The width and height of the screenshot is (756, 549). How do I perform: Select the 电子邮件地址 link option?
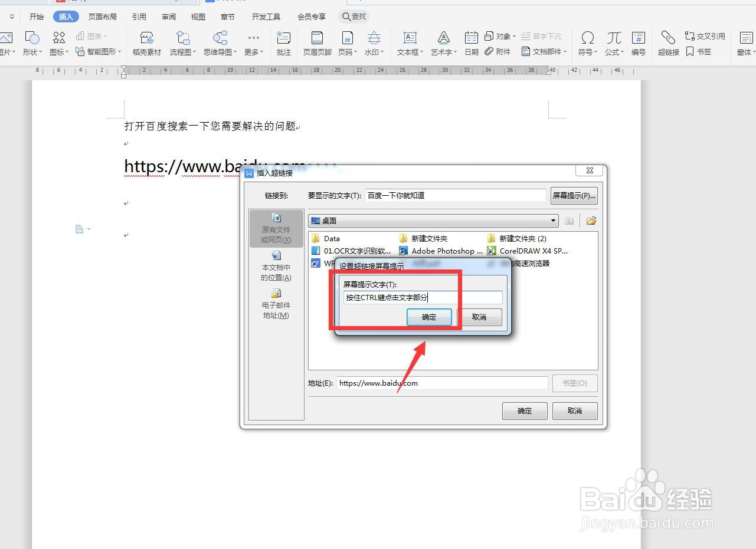click(x=275, y=305)
